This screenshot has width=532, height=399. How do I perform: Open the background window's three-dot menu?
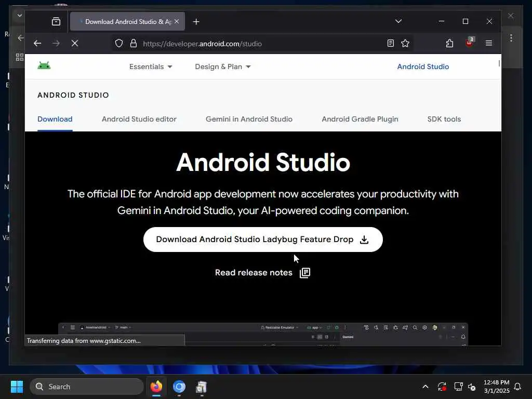(x=511, y=37)
